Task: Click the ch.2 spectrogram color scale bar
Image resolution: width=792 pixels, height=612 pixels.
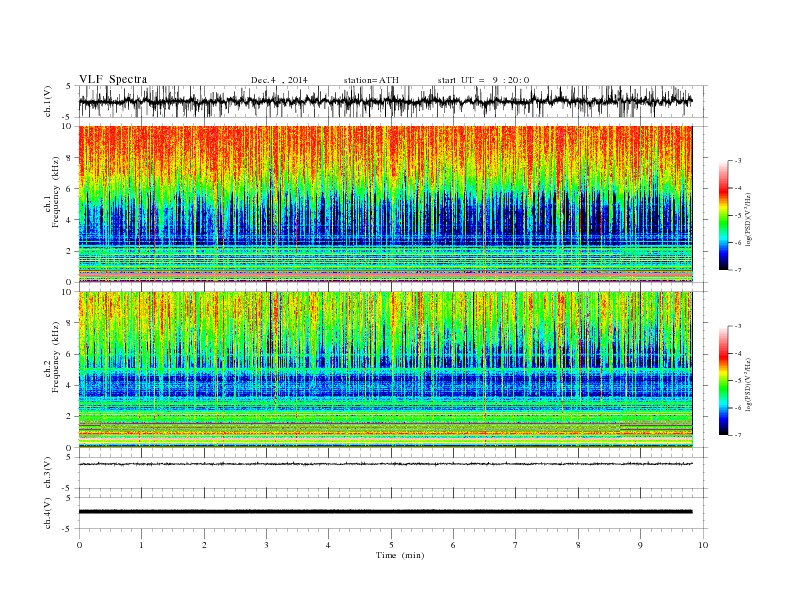Action: pos(723,380)
